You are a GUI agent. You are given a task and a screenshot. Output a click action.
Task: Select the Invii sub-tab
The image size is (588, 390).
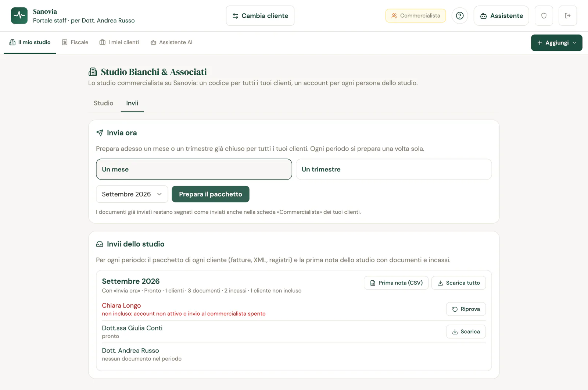pyautogui.click(x=132, y=103)
